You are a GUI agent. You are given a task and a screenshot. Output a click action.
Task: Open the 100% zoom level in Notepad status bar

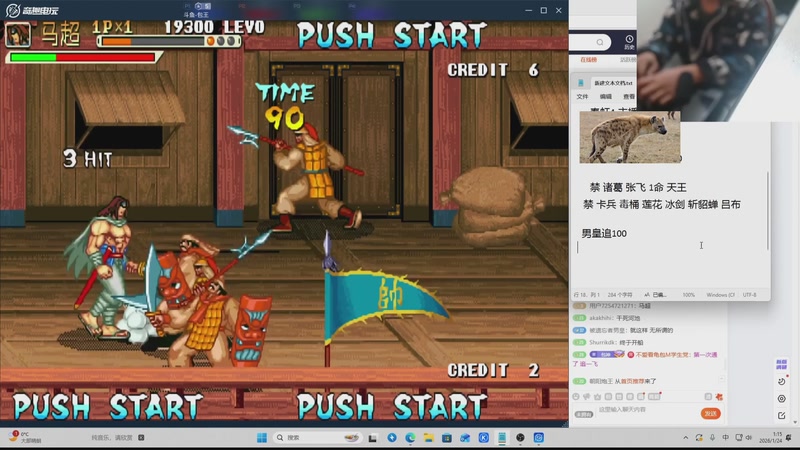(689, 295)
